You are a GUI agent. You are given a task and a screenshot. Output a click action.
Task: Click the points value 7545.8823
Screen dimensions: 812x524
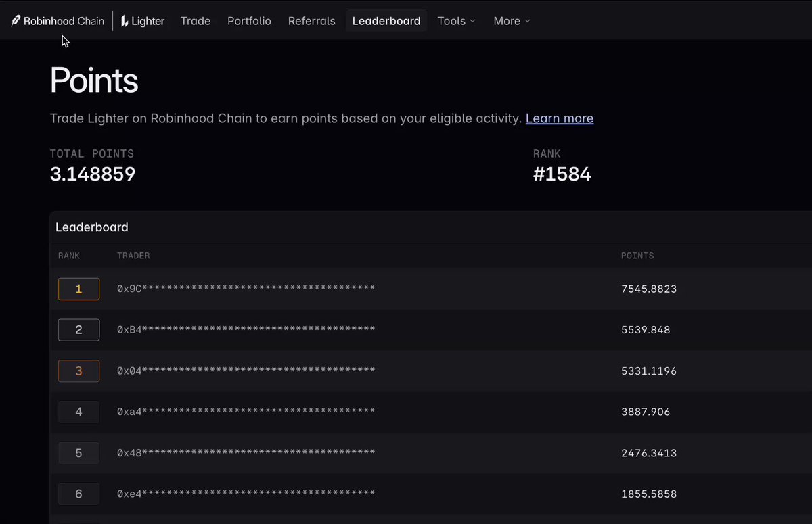(x=649, y=289)
